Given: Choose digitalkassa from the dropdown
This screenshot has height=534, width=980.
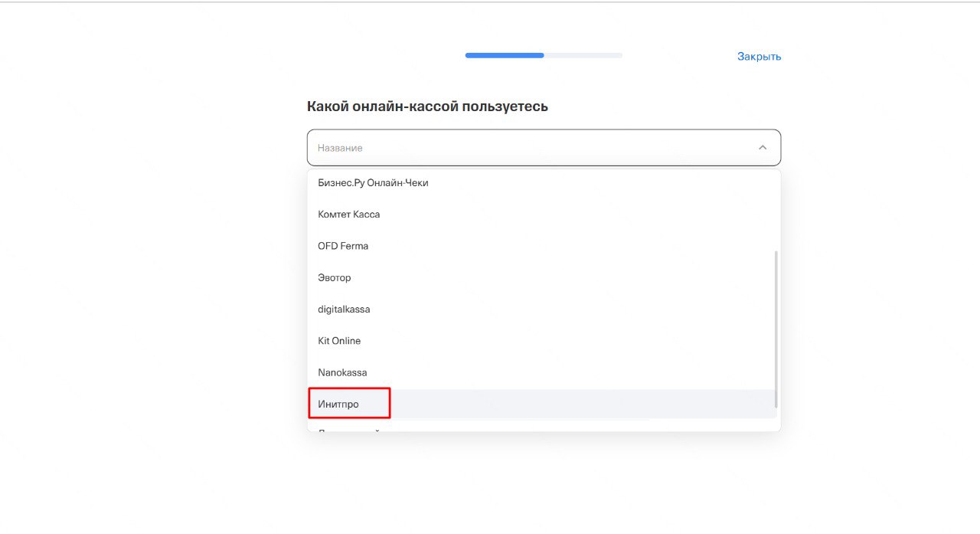Looking at the screenshot, I should 542,309.
